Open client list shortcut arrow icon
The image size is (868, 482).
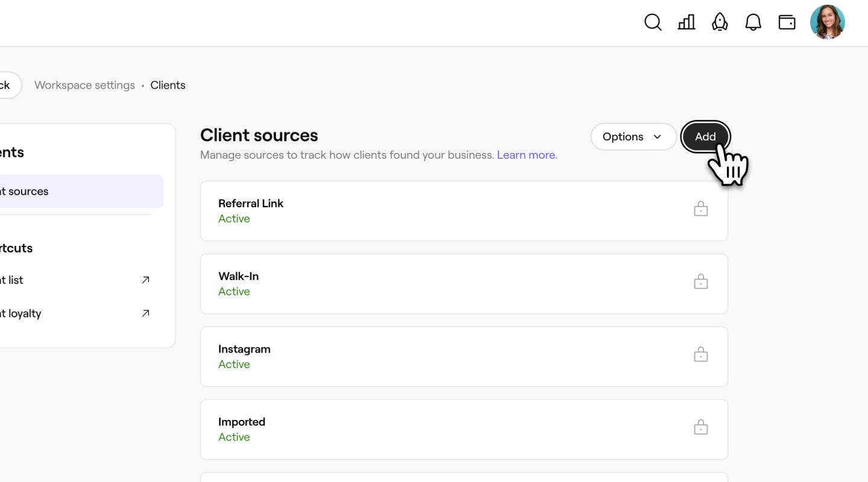tap(145, 280)
